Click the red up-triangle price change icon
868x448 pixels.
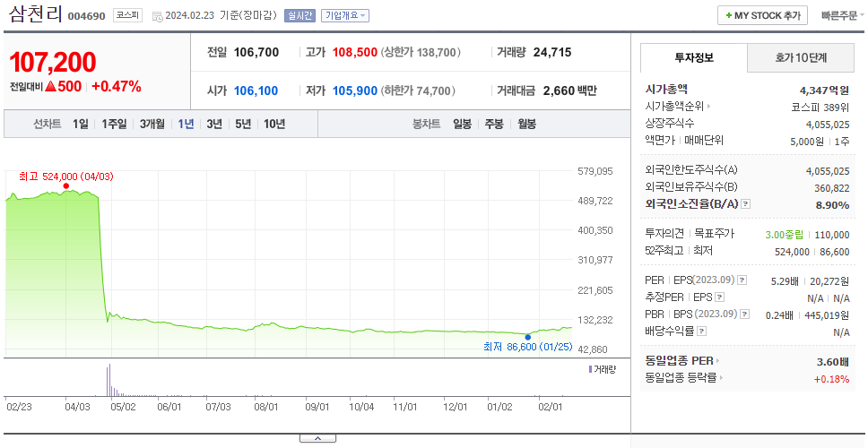[51, 86]
